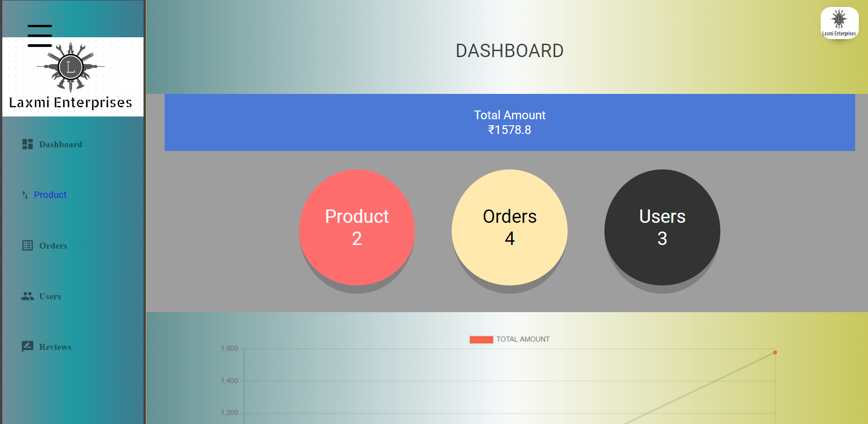Select the red Product 2 circle
The height and width of the screenshot is (424, 868).
(357, 227)
